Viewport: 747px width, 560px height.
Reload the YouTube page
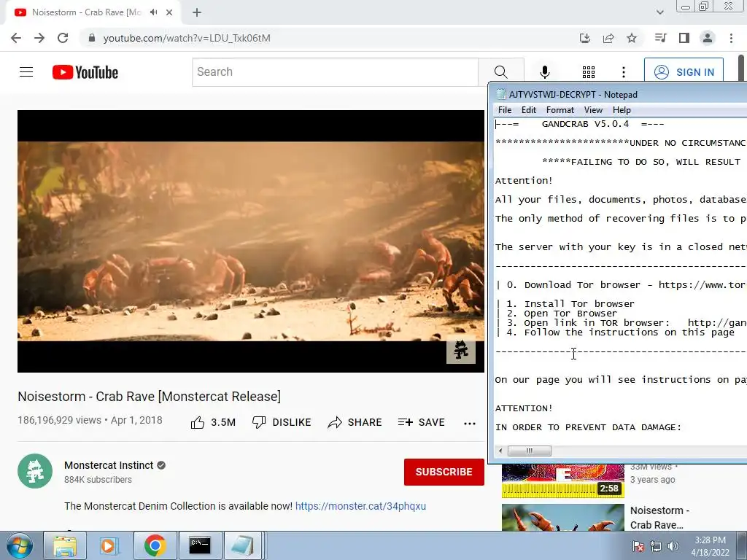coord(63,38)
